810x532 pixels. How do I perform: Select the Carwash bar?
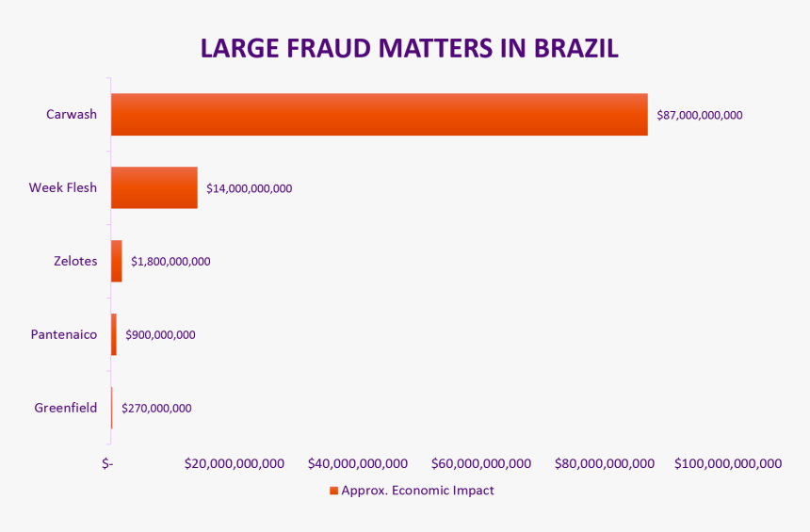click(379, 115)
